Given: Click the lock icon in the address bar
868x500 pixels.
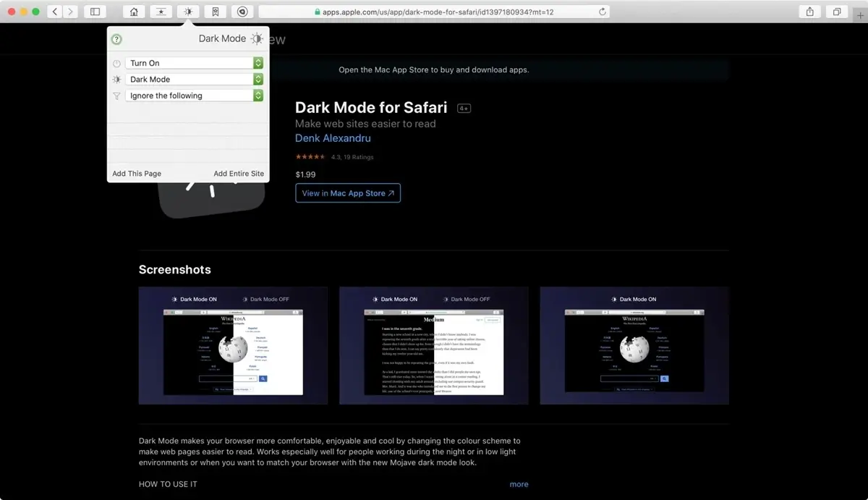Looking at the screenshot, I should tap(317, 12).
